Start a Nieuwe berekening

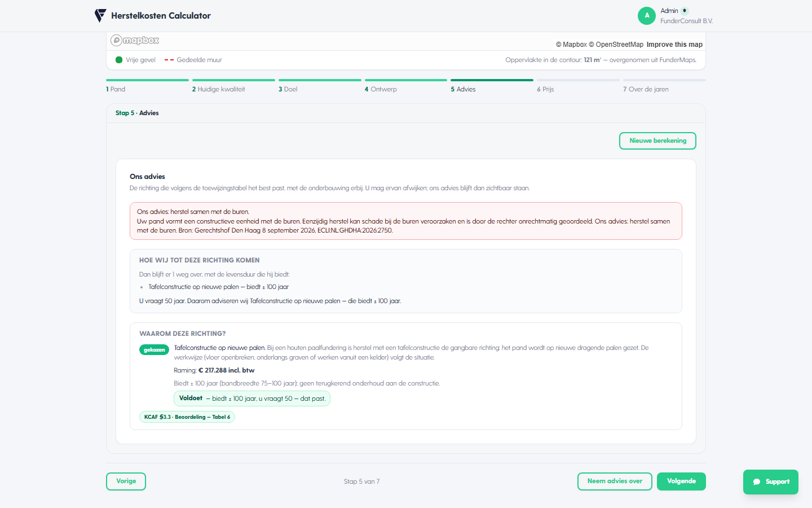pos(657,141)
